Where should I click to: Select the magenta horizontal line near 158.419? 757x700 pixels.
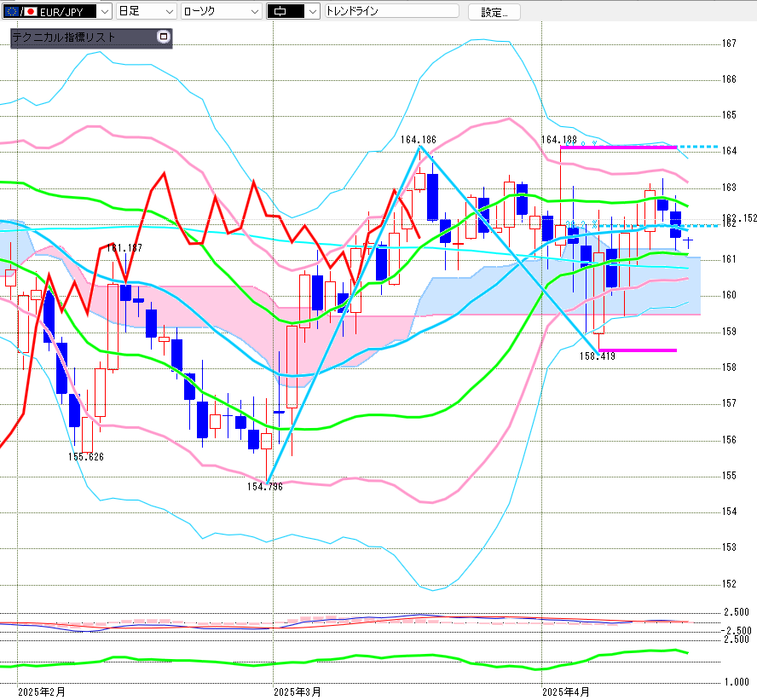coord(638,350)
